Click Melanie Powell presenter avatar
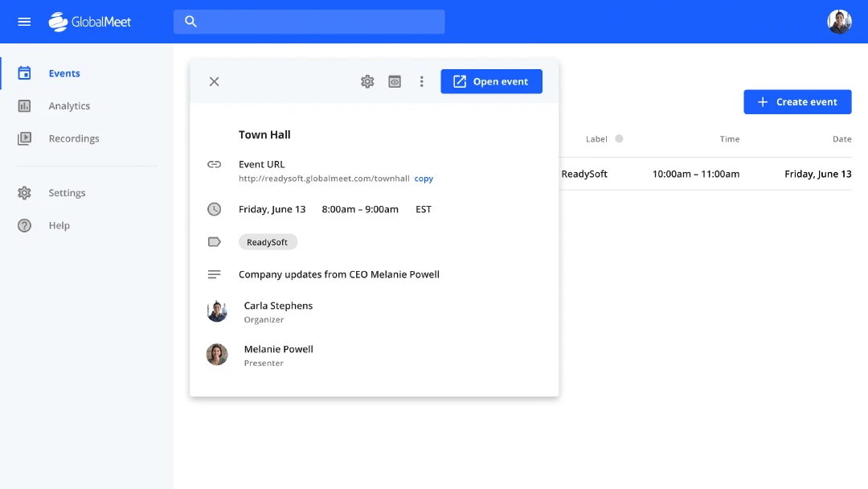 [217, 355]
